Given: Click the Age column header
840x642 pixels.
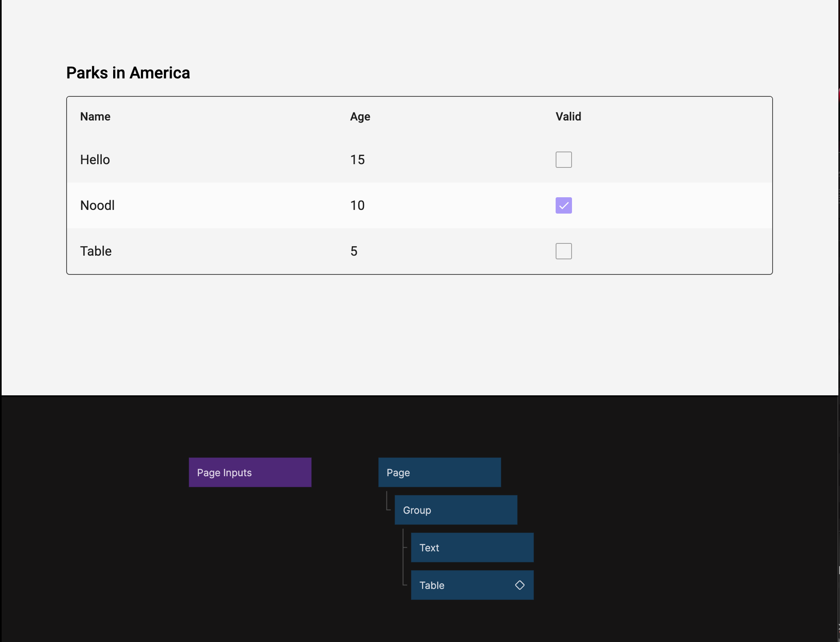Looking at the screenshot, I should pos(360,117).
